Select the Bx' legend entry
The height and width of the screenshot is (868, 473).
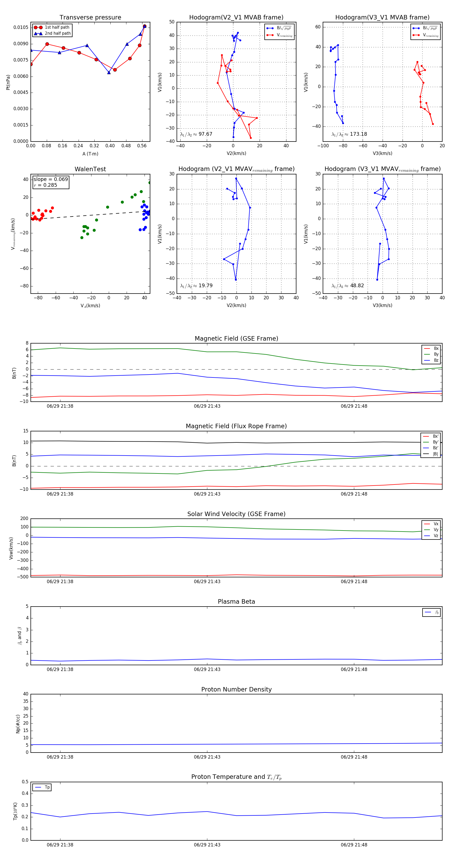(431, 436)
